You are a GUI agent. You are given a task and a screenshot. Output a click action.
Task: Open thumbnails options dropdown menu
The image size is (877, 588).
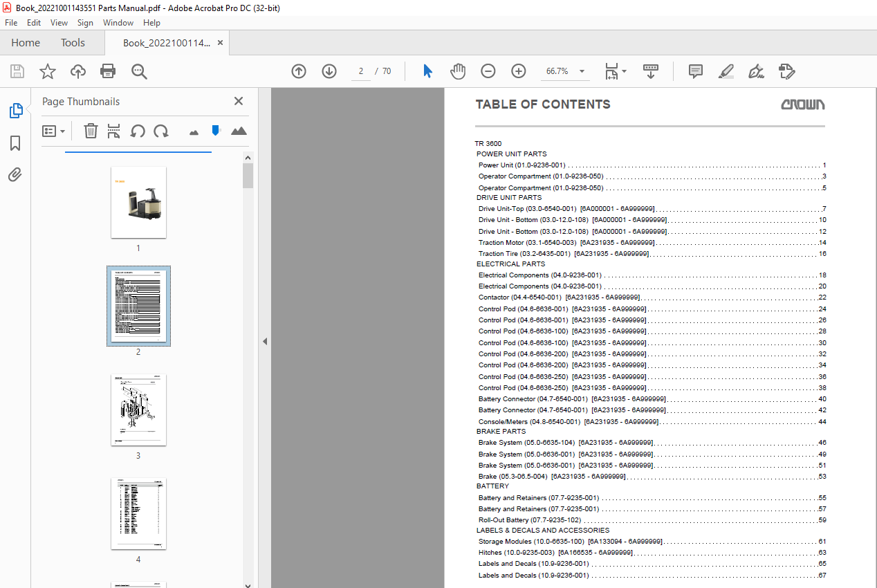(54, 131)
